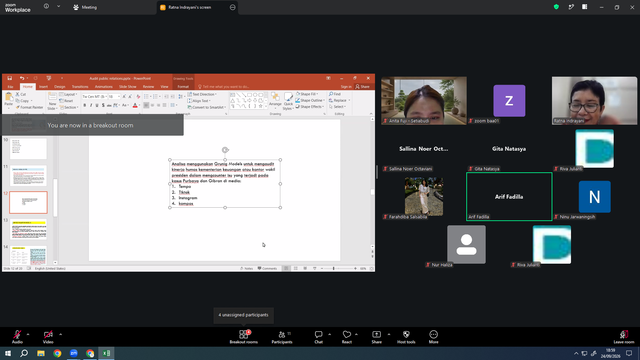Click Home tab in shared PowerPoint

pyautogui.click(x=27, y=87)
